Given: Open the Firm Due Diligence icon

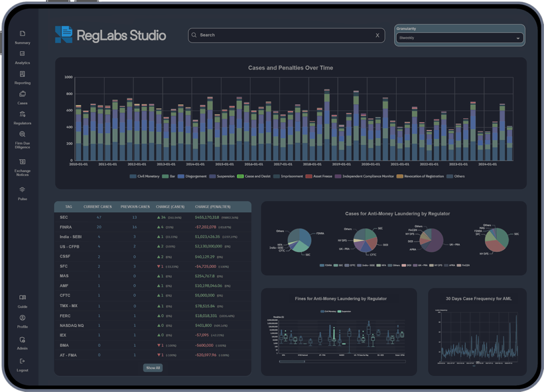Looking at the screenshot, I should [22, 134].
